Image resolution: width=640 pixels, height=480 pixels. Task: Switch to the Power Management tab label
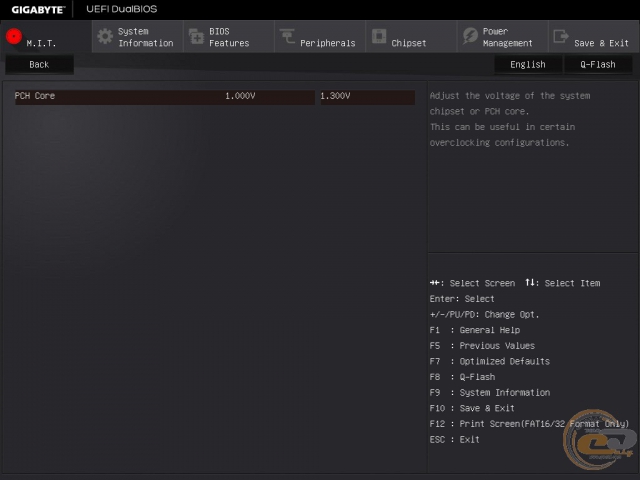[507, 38]
